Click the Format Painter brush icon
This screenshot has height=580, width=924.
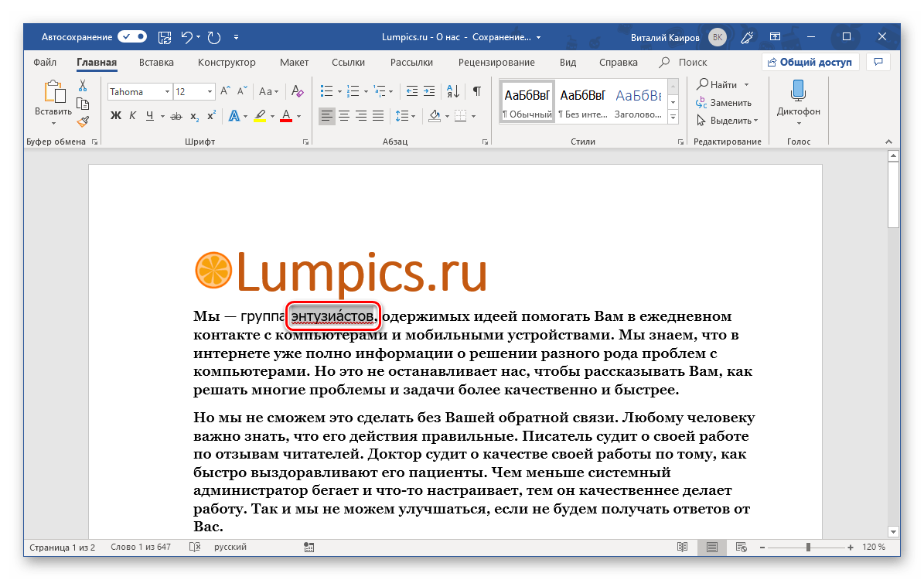pos(83,121)
